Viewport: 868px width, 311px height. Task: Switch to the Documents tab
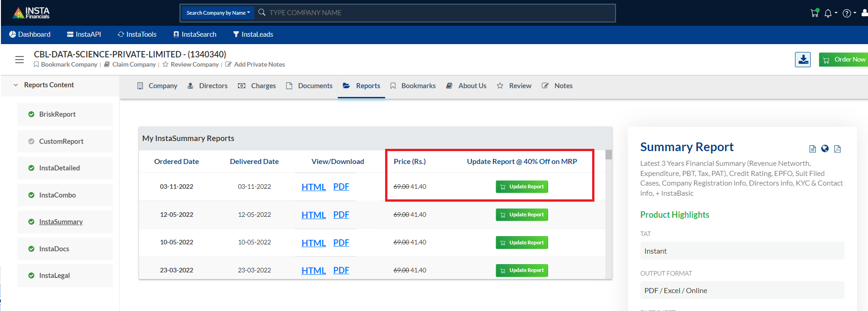[309, 86]
